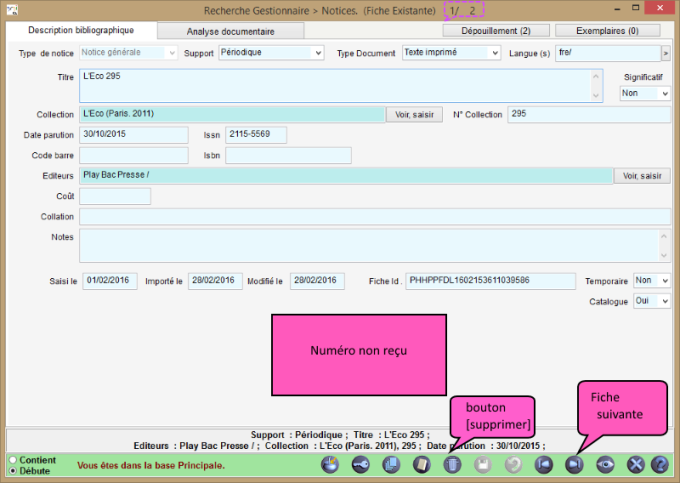Screen dimensions: 680x483
Task: Click the duplicate pages icon in toolbar
Action: point(392,464)
